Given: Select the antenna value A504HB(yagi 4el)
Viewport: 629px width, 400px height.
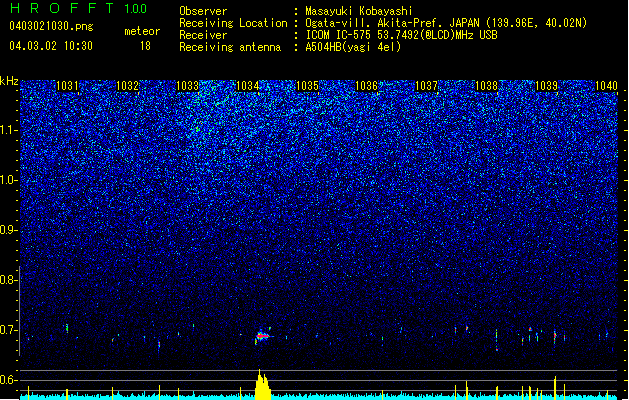Looking at the screenshot, I should (x=353, y=47).
